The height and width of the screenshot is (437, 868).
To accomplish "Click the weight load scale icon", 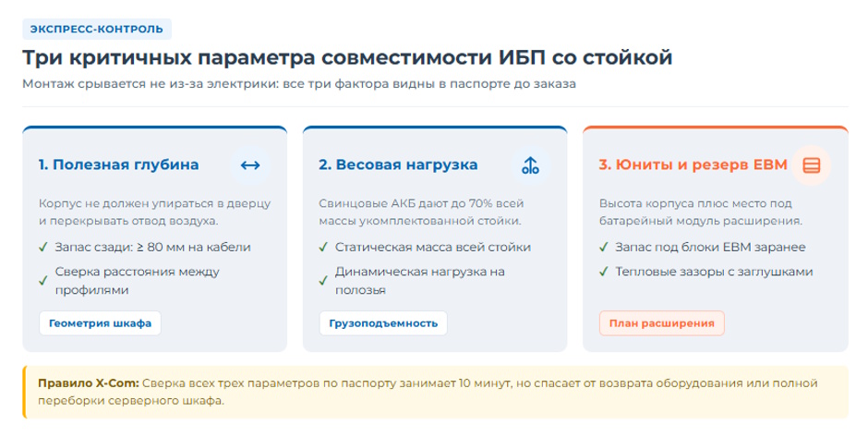I will click(530, 165).
